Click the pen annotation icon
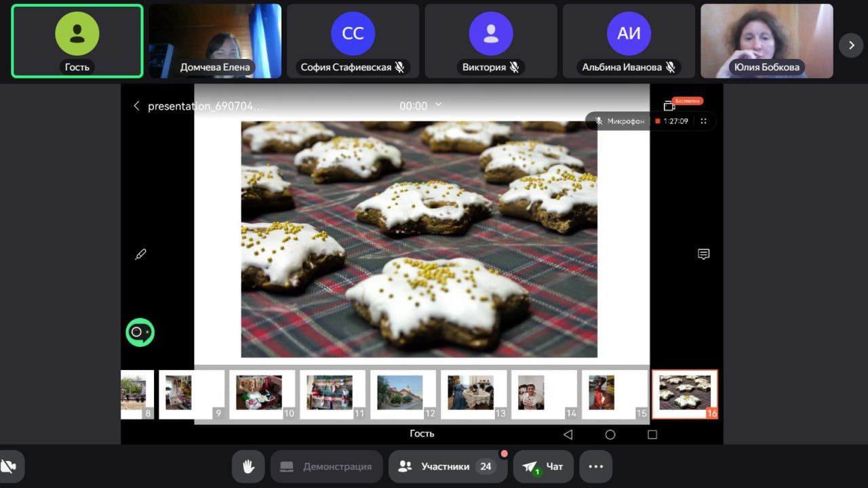This screenshot has width=868, height=488. 140,254
